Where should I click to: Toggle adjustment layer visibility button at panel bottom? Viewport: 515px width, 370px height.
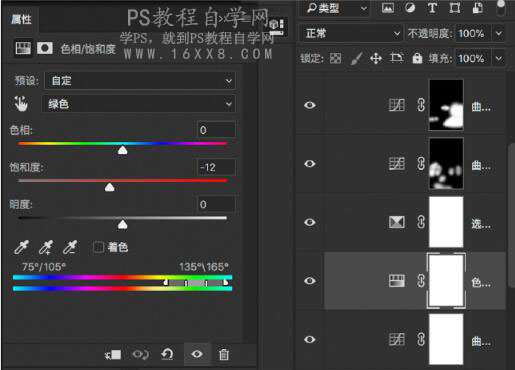click(197, 354)
